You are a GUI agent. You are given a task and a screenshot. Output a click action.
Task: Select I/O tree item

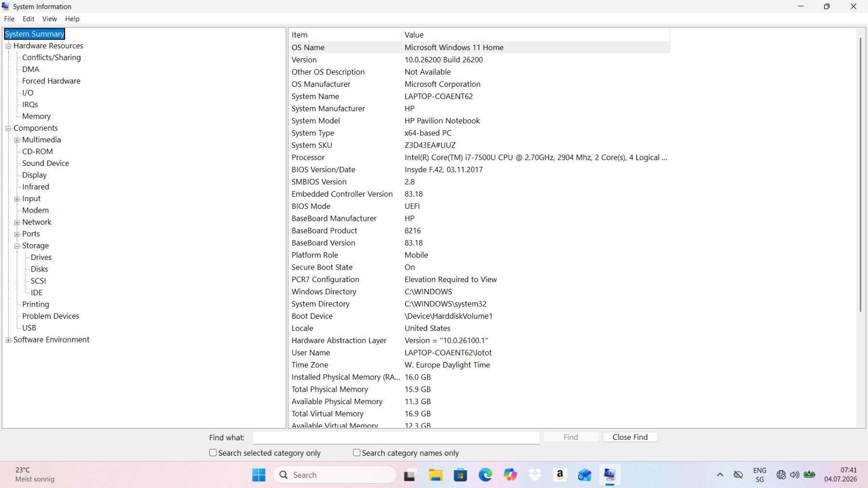click(x=27, y=93)
